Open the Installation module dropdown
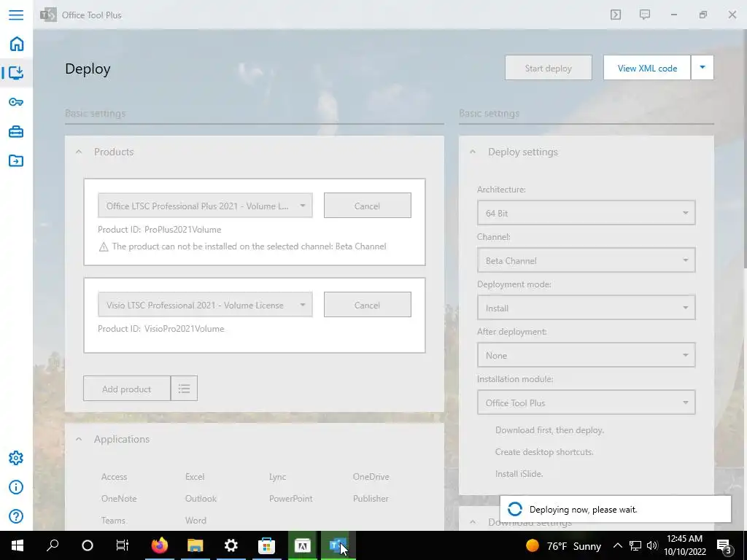747x560 pixels. pyautogui.click(x=586, y=402)
